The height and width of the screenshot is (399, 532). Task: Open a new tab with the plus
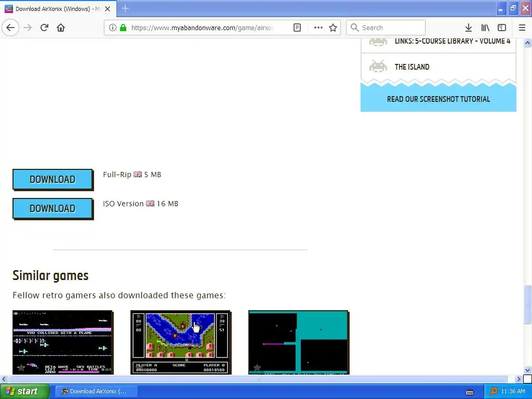coord(125,8)
